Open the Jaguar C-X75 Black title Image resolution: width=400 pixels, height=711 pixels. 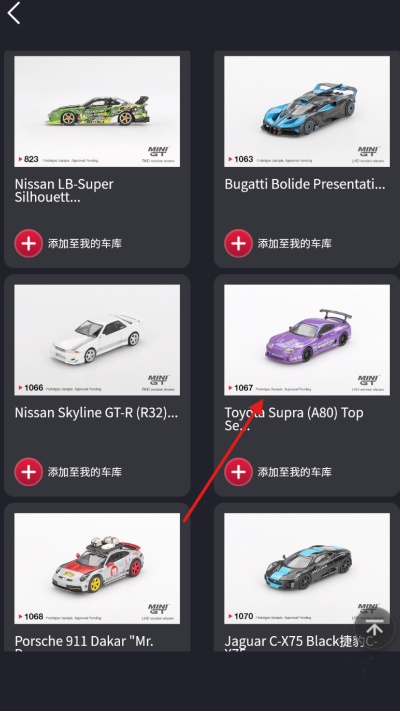pos(301,643)
